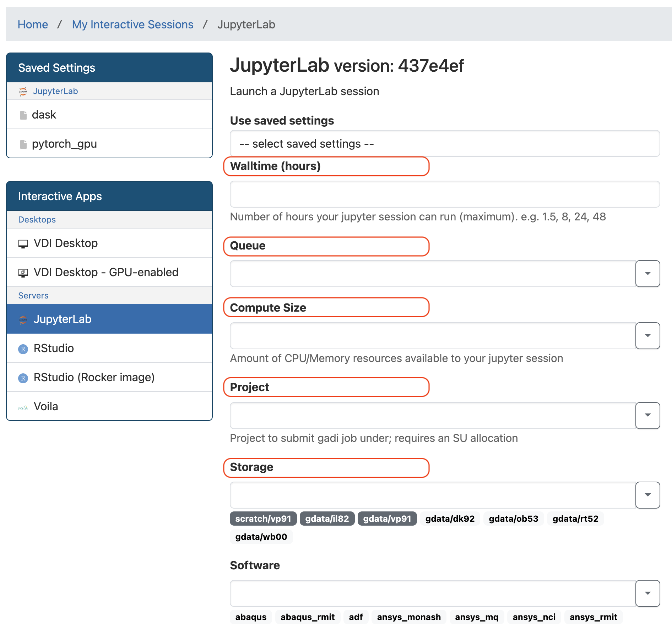Image resolution: width=672 pixels, height=636 pixels.
Task: Add the gdata/rt52 storage tag
Action: click(575, 519)
